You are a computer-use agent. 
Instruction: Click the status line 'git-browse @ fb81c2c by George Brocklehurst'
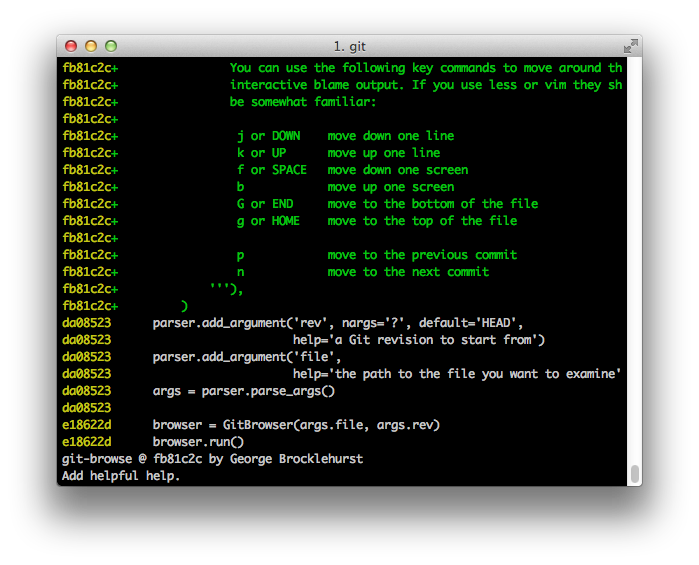coord(213,459)
